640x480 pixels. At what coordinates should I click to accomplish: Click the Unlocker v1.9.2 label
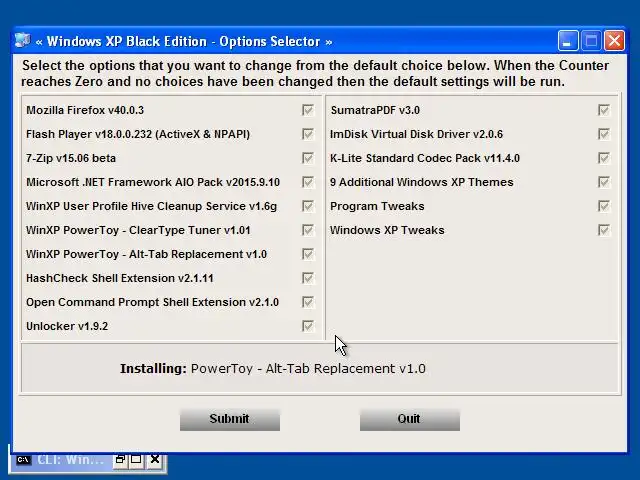pos(67,326)
